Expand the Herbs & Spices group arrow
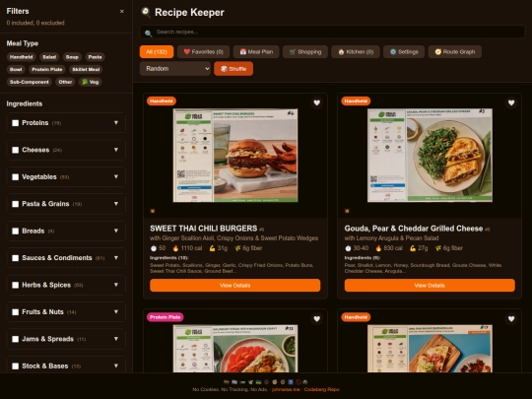The height and width of the screenshot is (399, 532). [116, 285]
